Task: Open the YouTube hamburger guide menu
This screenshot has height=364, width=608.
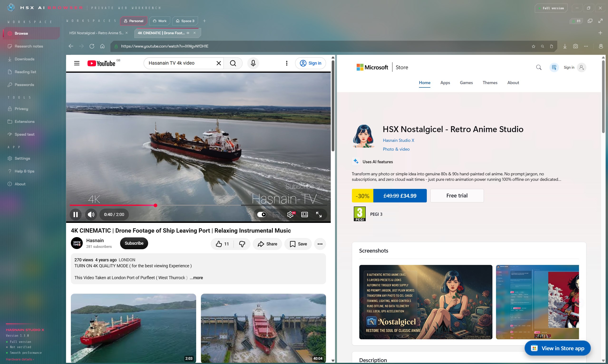Action: click(77, 63)
